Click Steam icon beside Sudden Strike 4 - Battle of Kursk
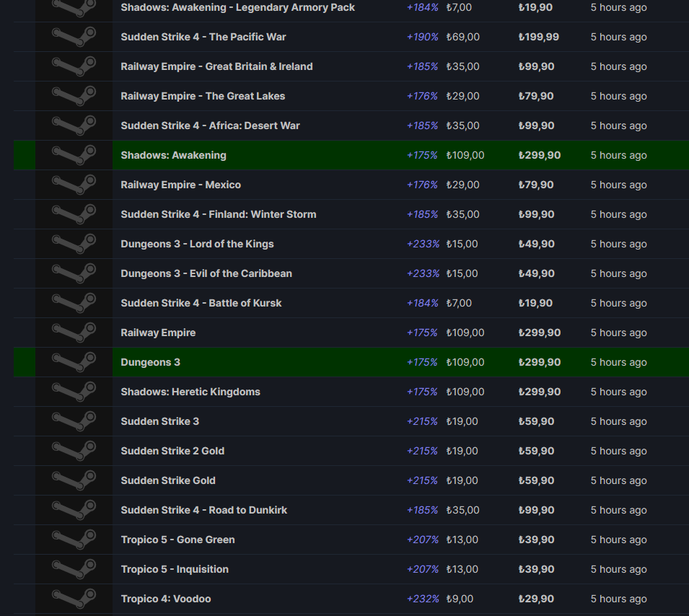 [74, 303]
